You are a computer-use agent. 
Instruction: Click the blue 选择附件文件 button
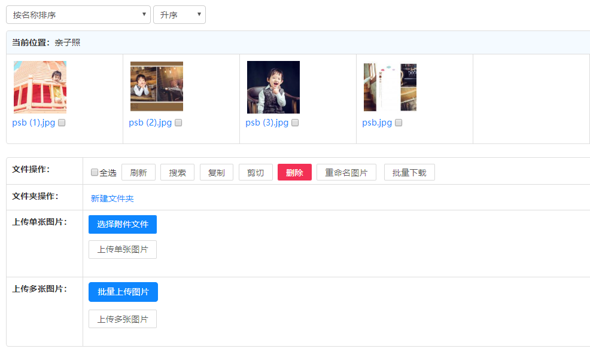point(123,225)
